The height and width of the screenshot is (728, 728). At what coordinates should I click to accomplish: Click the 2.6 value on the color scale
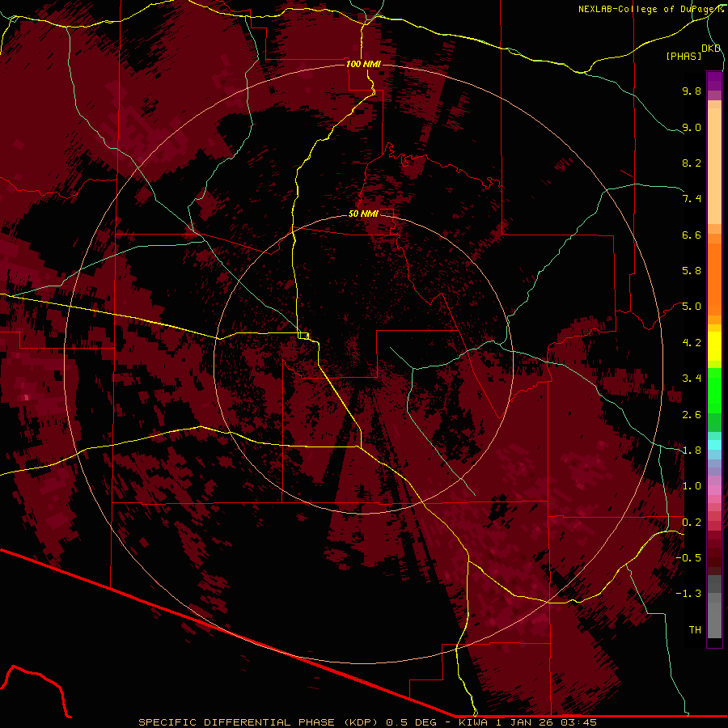click(692, 415)
